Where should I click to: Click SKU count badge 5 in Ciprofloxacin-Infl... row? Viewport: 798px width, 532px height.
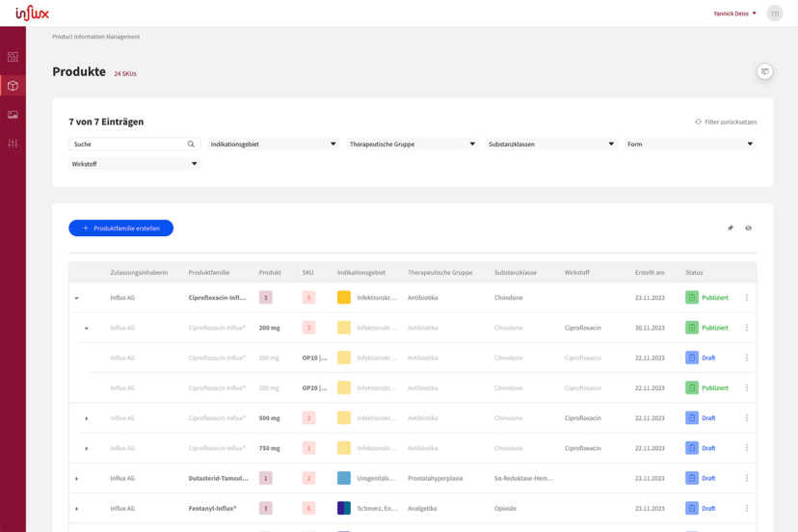tap(308, 297)
